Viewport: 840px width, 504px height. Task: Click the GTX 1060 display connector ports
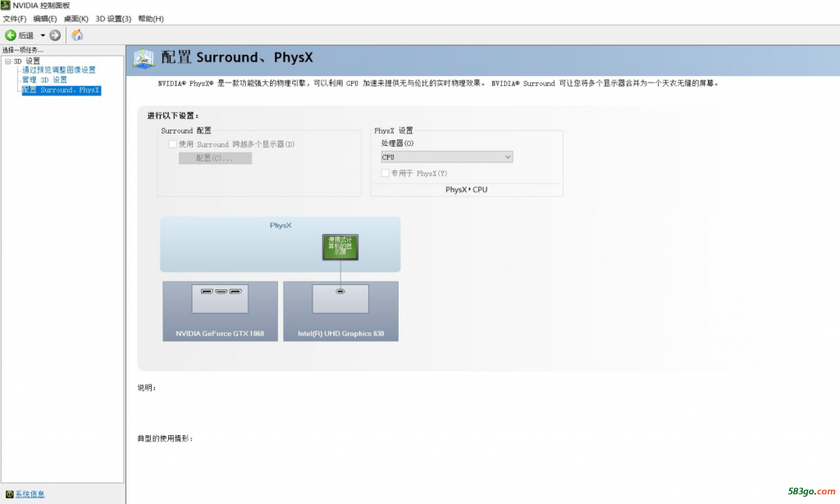221,292
